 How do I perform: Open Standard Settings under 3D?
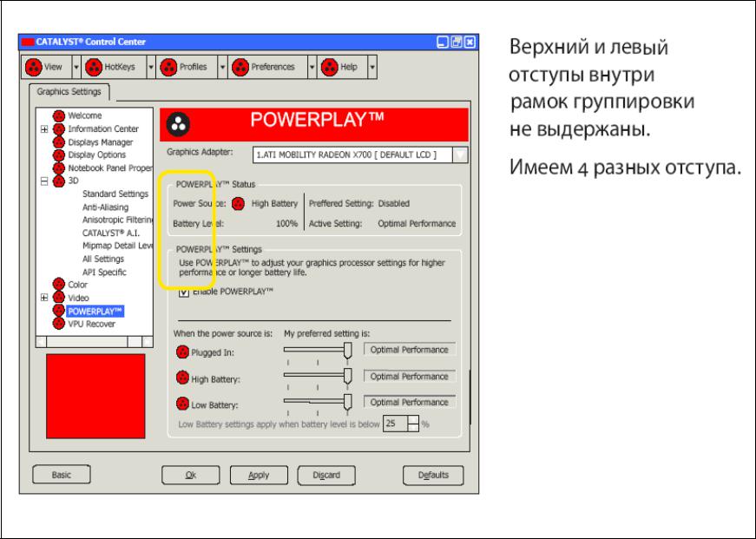click(x=115, y=194)
